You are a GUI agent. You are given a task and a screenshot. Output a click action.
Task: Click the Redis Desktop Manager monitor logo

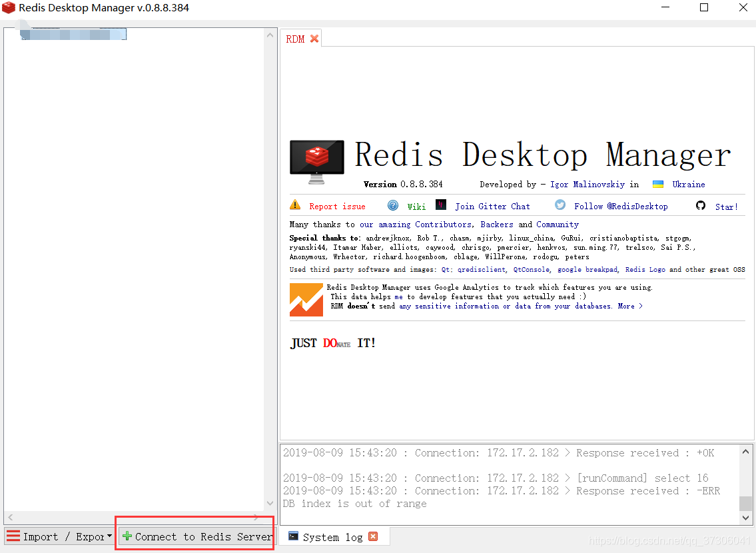[317, 161]
